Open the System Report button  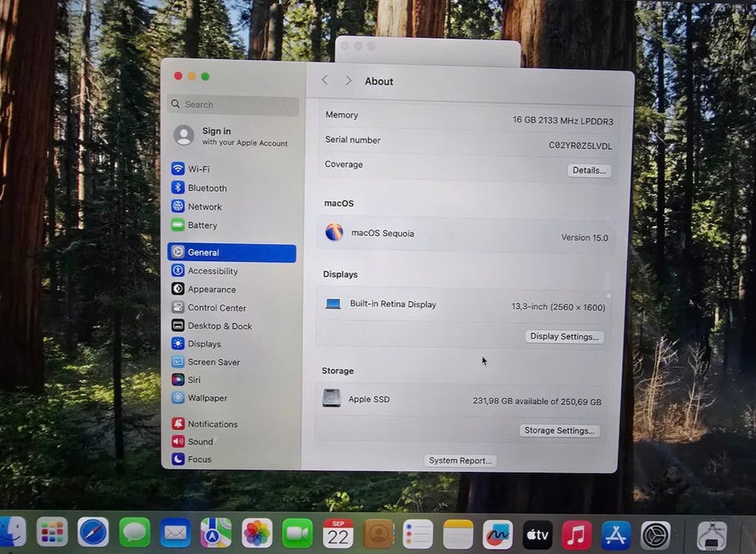[x=460, y=460]
